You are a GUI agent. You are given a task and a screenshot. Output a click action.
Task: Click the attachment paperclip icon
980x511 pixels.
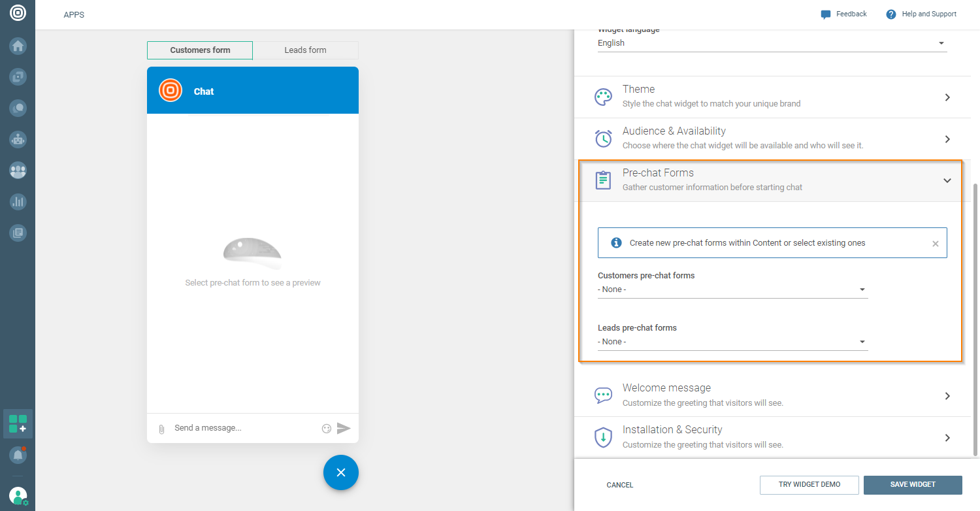coord(161,429)
